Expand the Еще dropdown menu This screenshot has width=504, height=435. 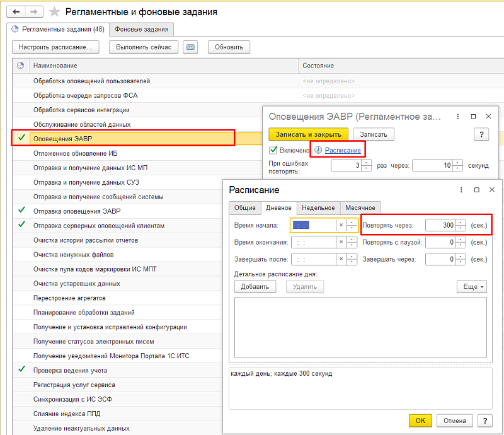click(x=471, y=286)
